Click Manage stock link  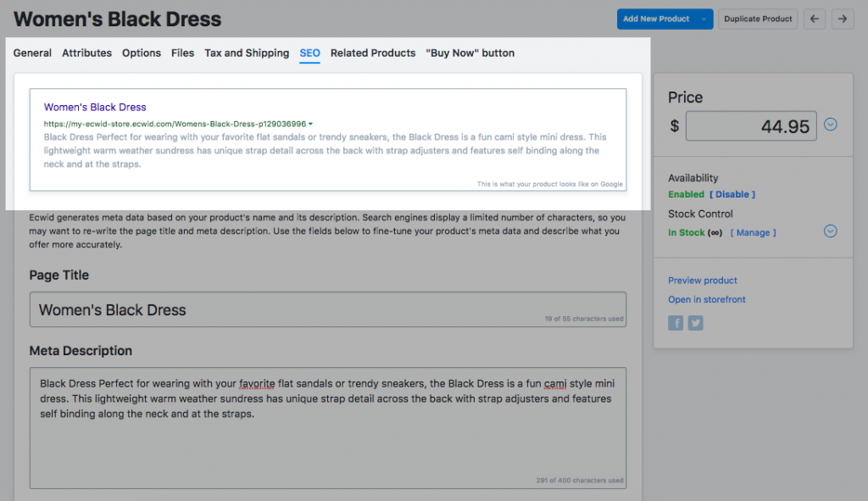point(753,232)
